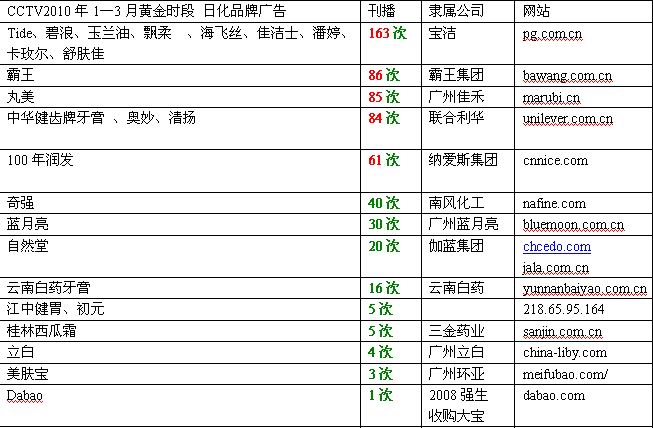Click the CCTV2010 年 table title cell
Image resolution: width=653 pixels, height=428 pixels.
pos(147,11)
